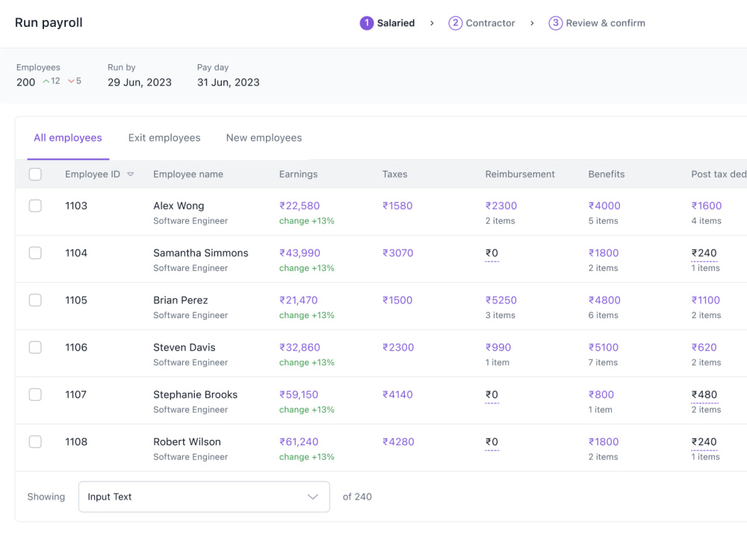This screenshot has width=747, height=560.
Task: Switch to the New employees tab
Action: tap(264, 137)
